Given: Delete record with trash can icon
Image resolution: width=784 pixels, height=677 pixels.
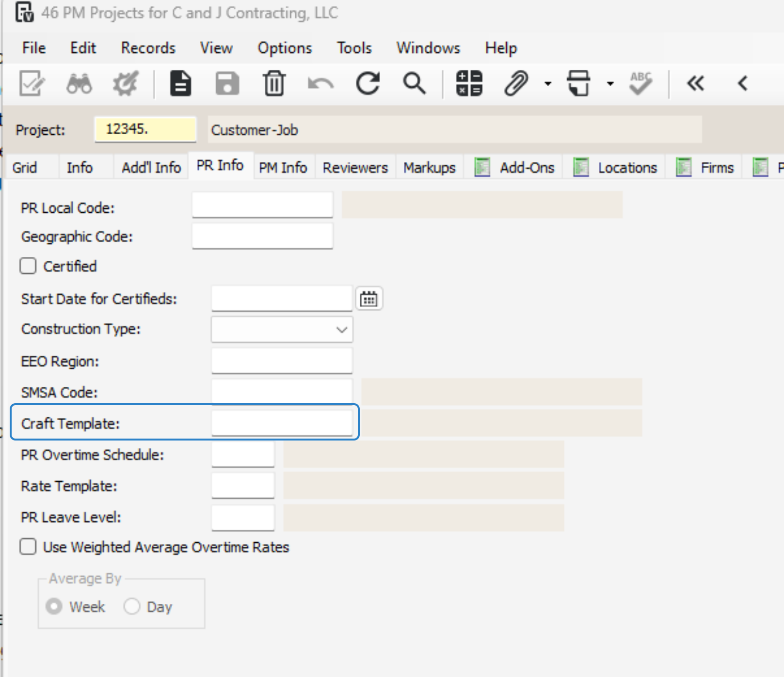Looking at the screenshot, I should tap(274, 84).
